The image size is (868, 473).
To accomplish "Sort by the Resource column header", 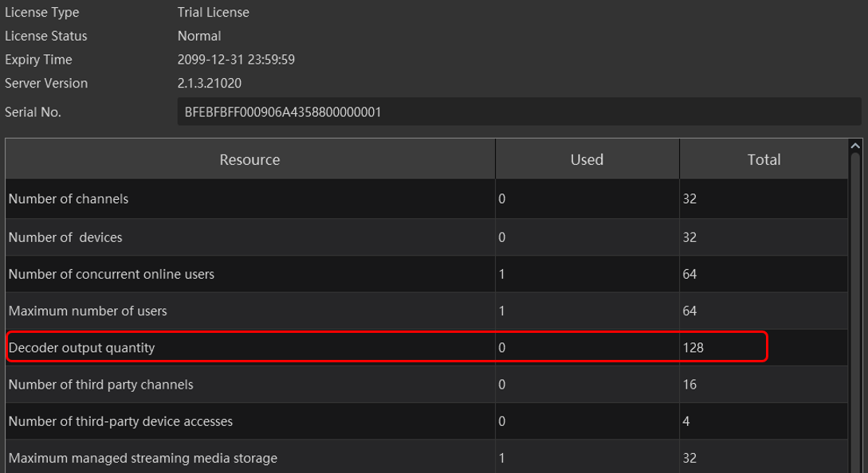I will pyautogui.click(x=249, y=159).
